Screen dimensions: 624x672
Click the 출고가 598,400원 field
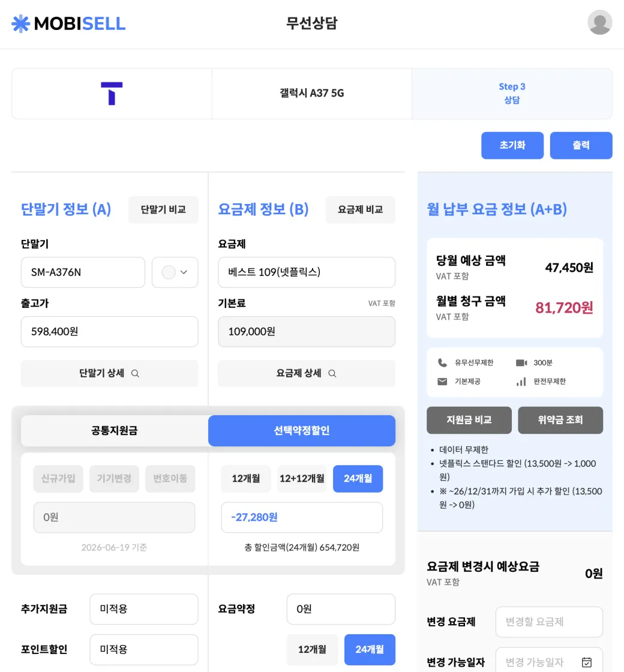(x=110, y=332)
